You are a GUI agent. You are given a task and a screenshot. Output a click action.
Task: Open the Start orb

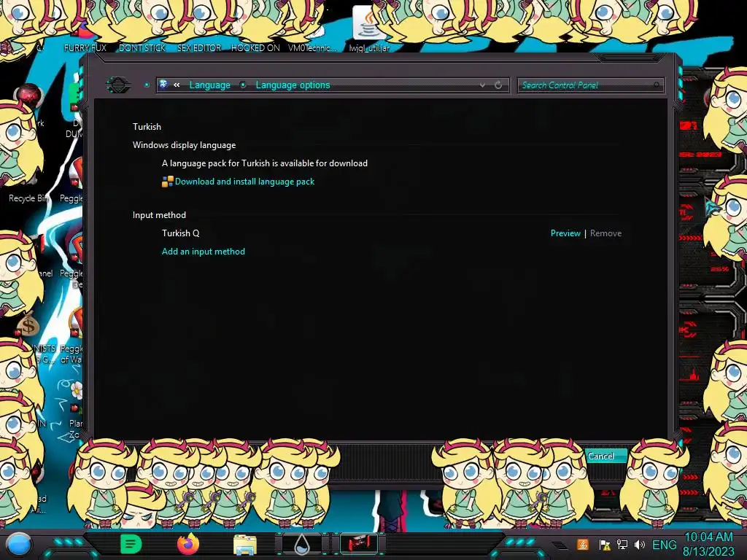tap(19, 544)
